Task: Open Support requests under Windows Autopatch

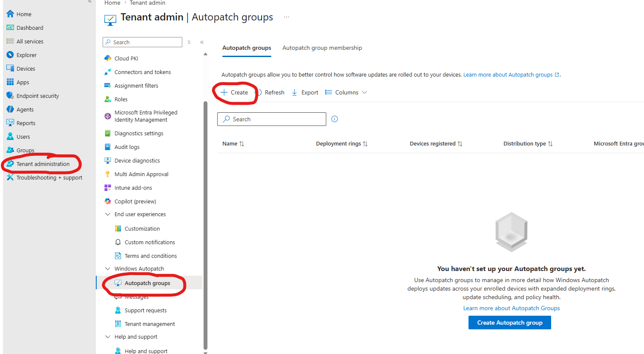Action: pos(145,310)
